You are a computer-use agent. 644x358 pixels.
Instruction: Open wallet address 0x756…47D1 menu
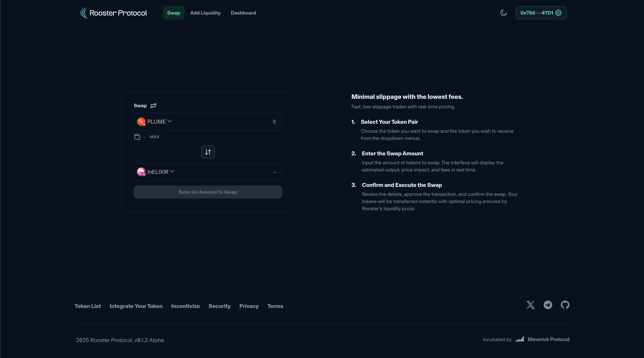click(x=536, y=13)
